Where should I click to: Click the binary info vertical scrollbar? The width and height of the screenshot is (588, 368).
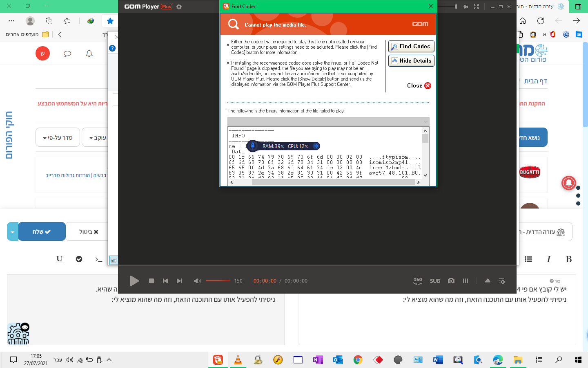425,153
